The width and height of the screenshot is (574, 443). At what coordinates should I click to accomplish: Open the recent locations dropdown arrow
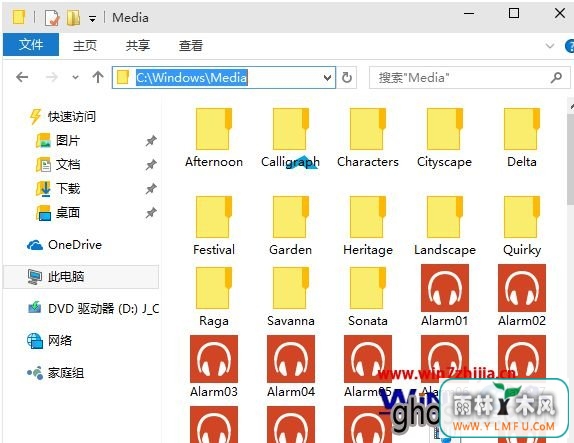click(x=75, y=77)
